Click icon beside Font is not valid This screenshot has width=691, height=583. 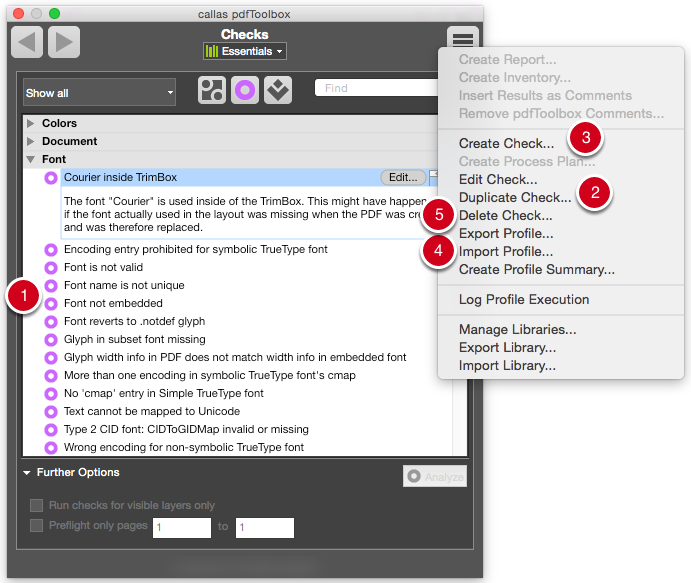tap(51, 268)
